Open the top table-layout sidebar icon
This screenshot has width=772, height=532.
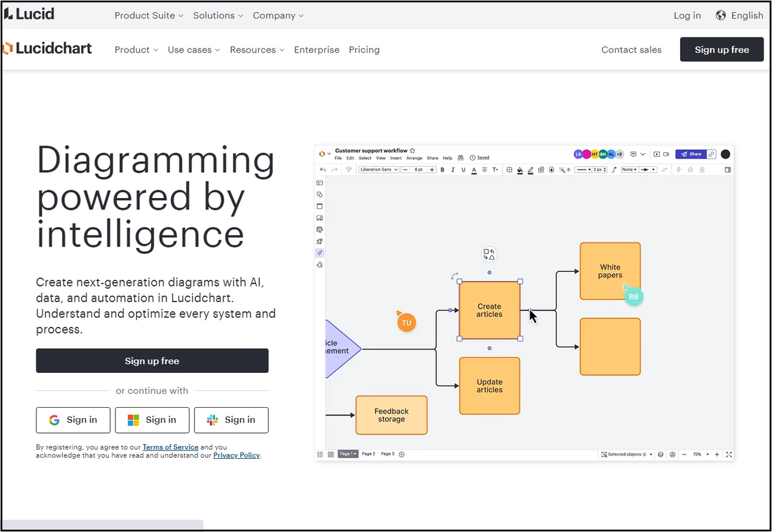pos(319,183)
